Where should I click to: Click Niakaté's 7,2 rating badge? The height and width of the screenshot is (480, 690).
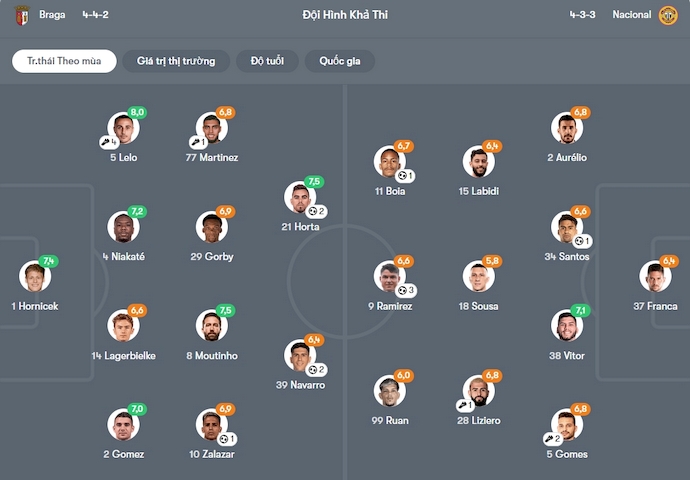[x=137, y=212]
